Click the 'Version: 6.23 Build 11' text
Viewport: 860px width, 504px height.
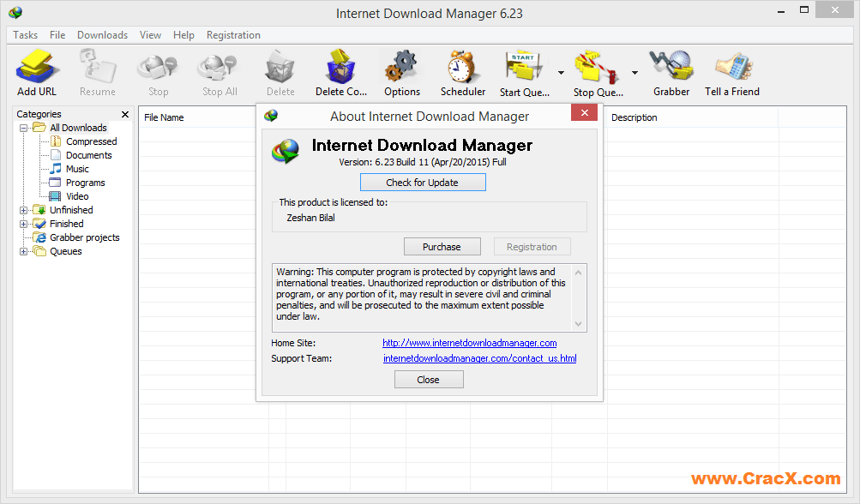(383, 162)
